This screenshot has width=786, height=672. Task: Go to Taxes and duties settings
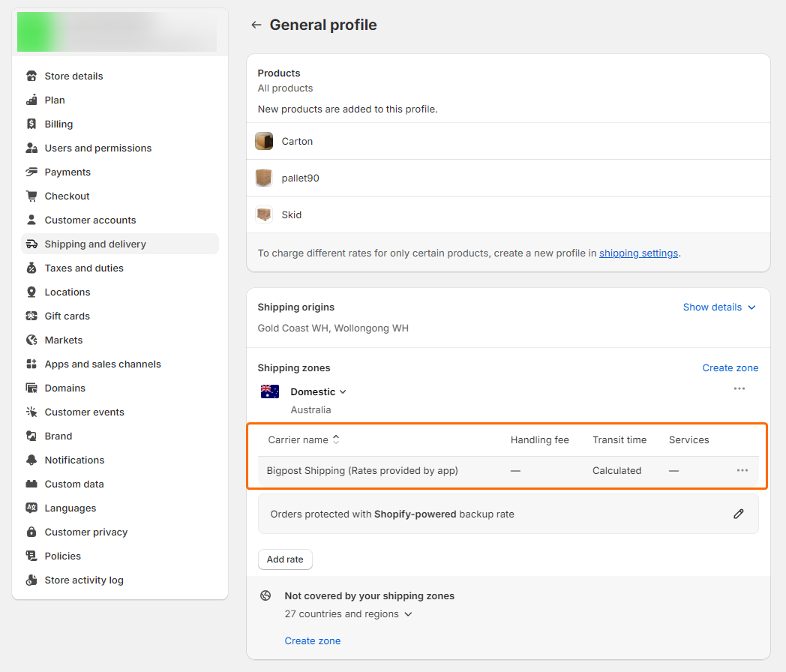(84, 268)
